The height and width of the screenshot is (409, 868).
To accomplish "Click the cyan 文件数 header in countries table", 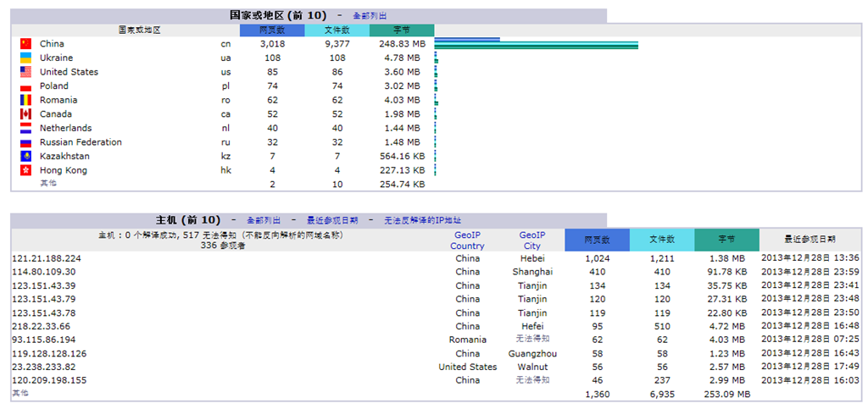I will (x=337, y=30).
